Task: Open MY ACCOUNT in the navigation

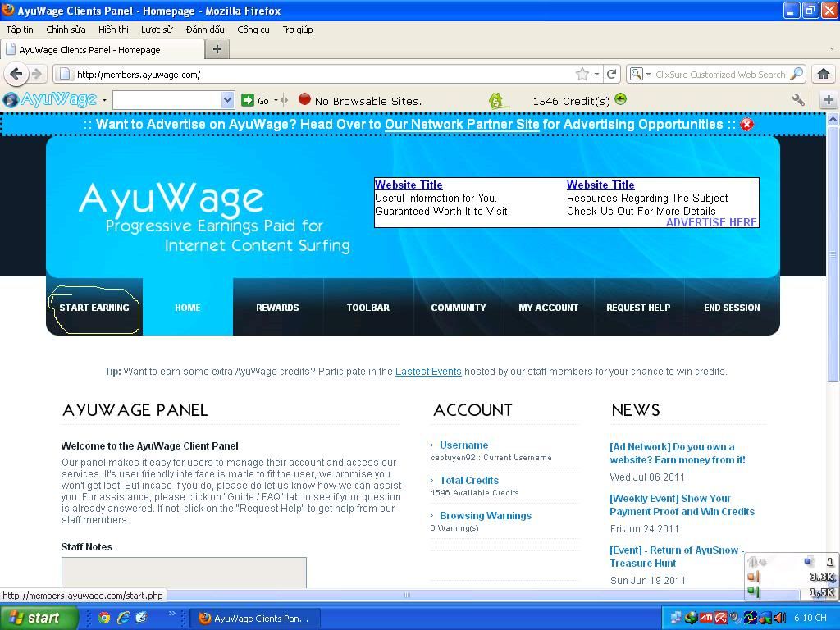Action: tap(549, 308)
